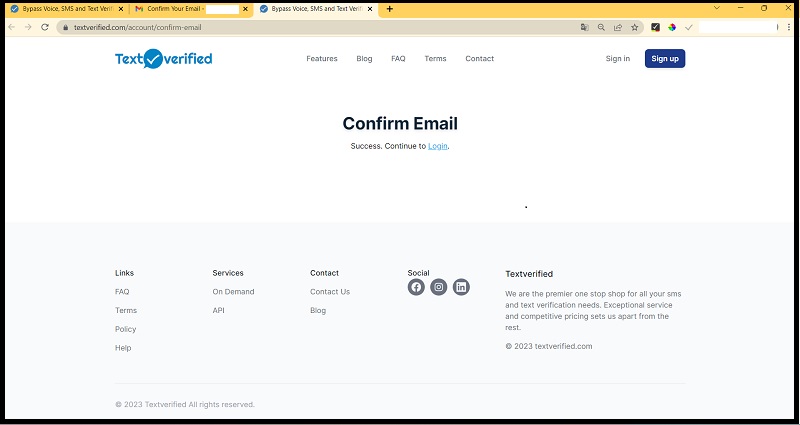Screen dimensions: 800x425
Task: Bookmark this page with the star icon
Action: click(x=634, y=27)
